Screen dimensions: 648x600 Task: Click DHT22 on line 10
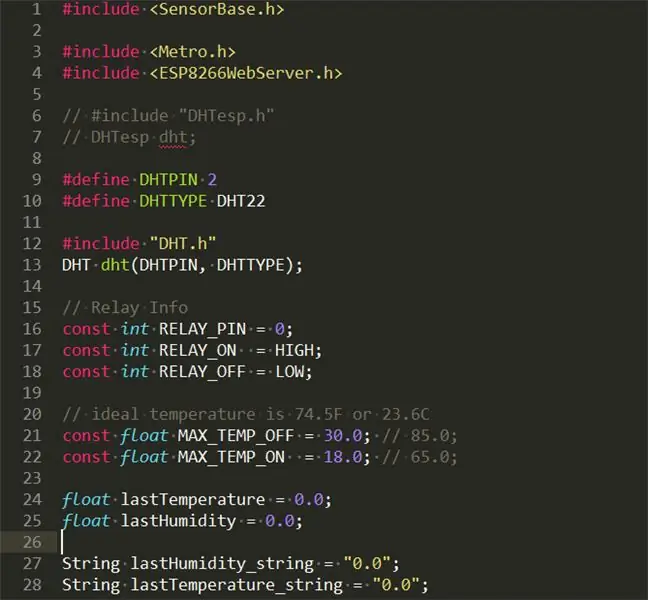pos(241,201)
